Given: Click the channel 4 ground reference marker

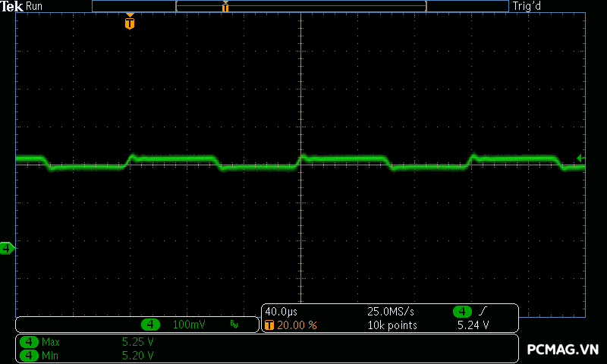Looking at the screenshot, I should (7, 248).
